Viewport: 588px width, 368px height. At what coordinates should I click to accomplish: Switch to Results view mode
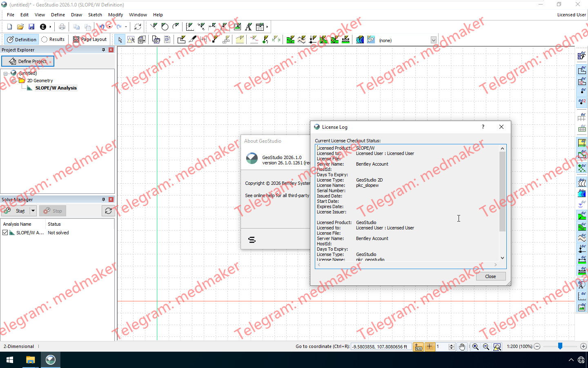tap(53, 40)
